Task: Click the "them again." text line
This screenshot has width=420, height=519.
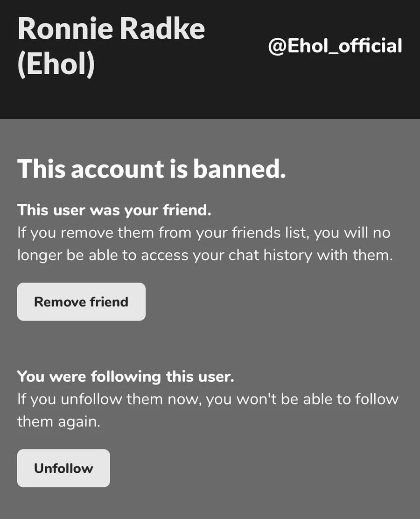Action: (x=59, y=421)
